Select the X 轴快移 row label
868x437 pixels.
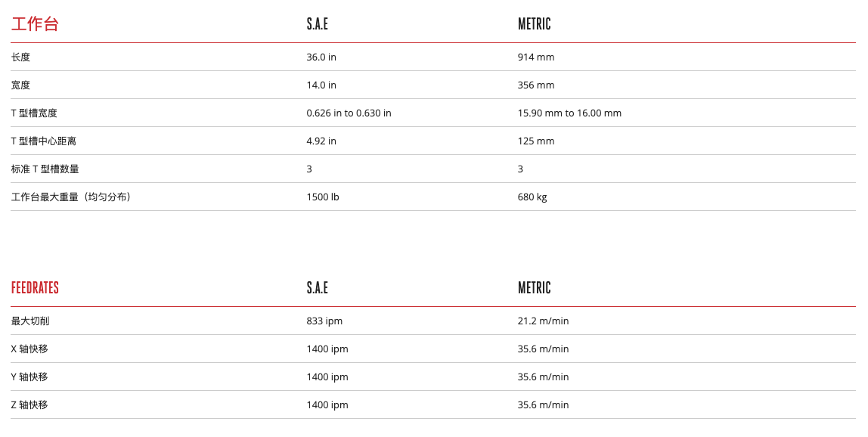(29, 349)
